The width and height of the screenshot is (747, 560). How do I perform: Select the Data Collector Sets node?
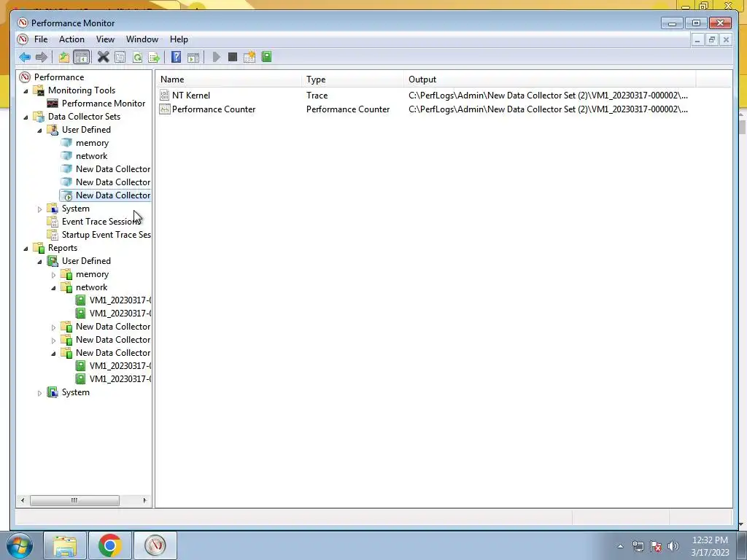pos(84,116)
